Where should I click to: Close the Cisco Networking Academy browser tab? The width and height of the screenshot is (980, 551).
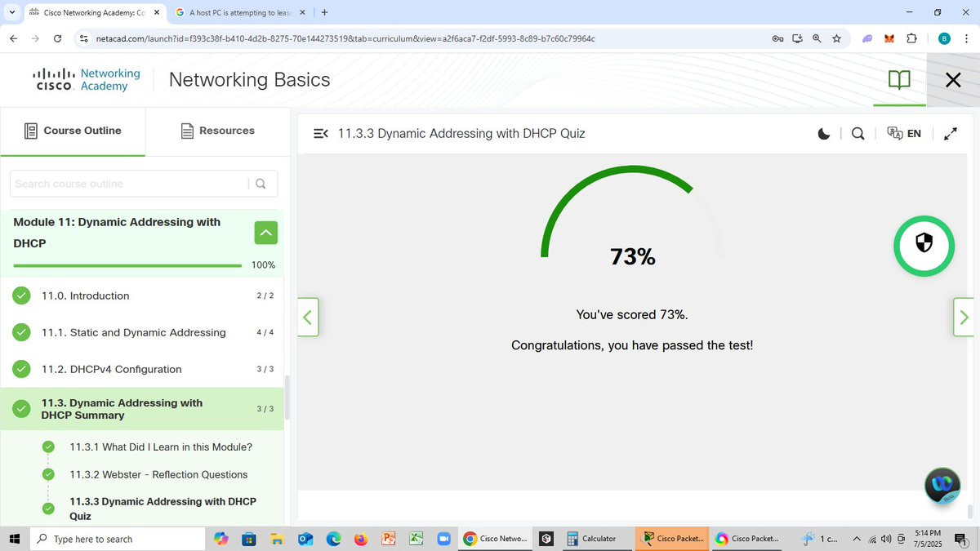tap(157, 12)
